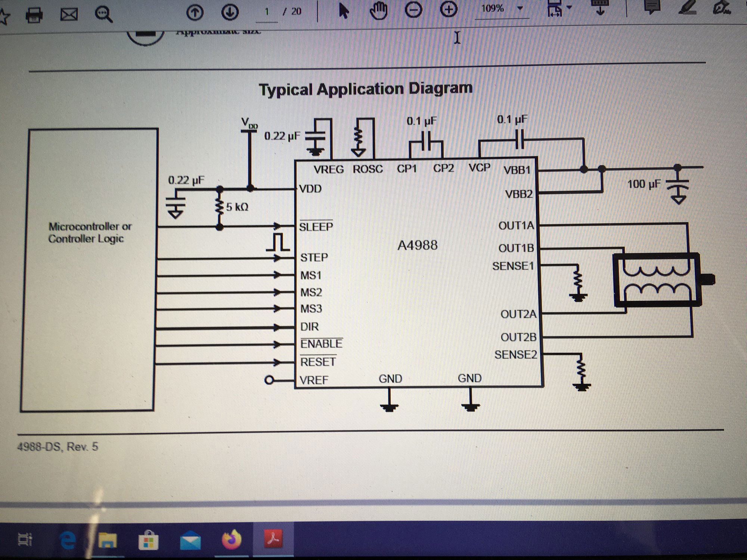Click the 'MS2' pin label
747x560 pixels.
pyautogui.click(x=311, y=292)
